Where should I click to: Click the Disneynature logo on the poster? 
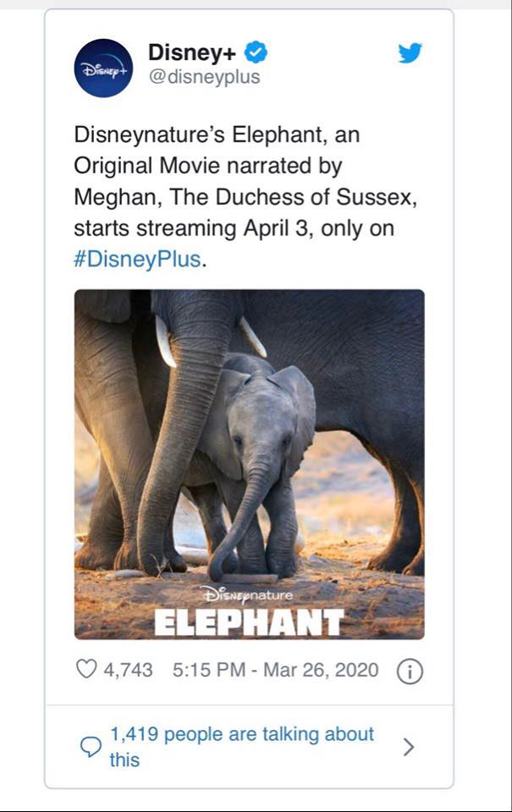[x=247, y=595]
